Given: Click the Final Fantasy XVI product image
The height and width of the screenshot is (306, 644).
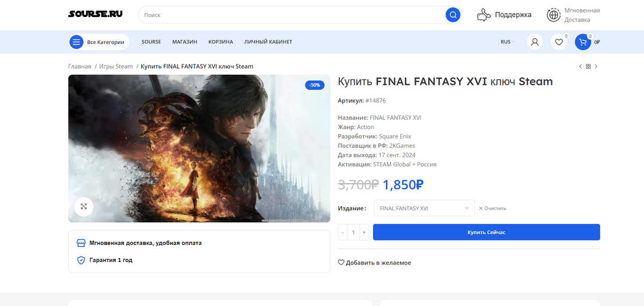Looking at the screenshot, I should pos(199,149).
